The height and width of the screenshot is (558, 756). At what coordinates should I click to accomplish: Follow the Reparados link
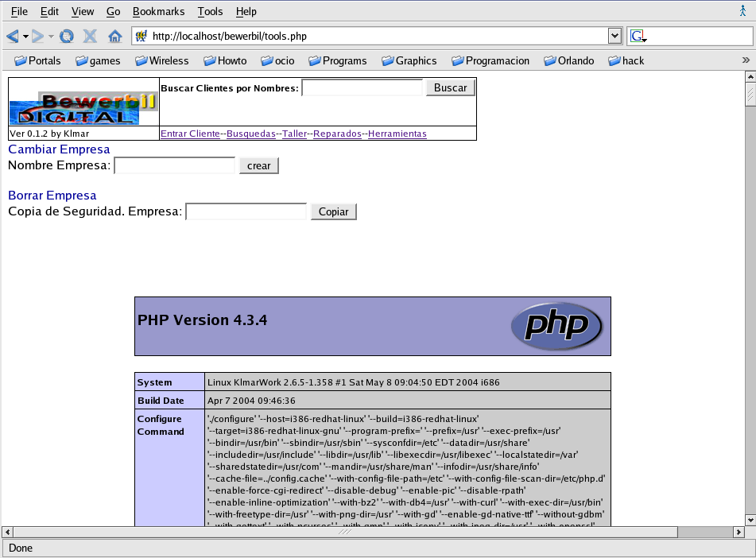pyautogui.click(x=337, y=134)
